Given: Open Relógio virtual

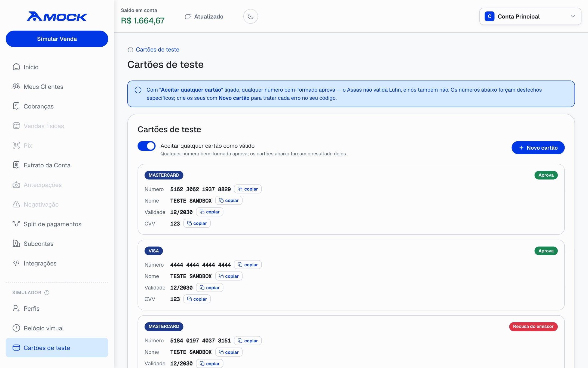Looking at the screenshot, I should [x=57, y=328].
